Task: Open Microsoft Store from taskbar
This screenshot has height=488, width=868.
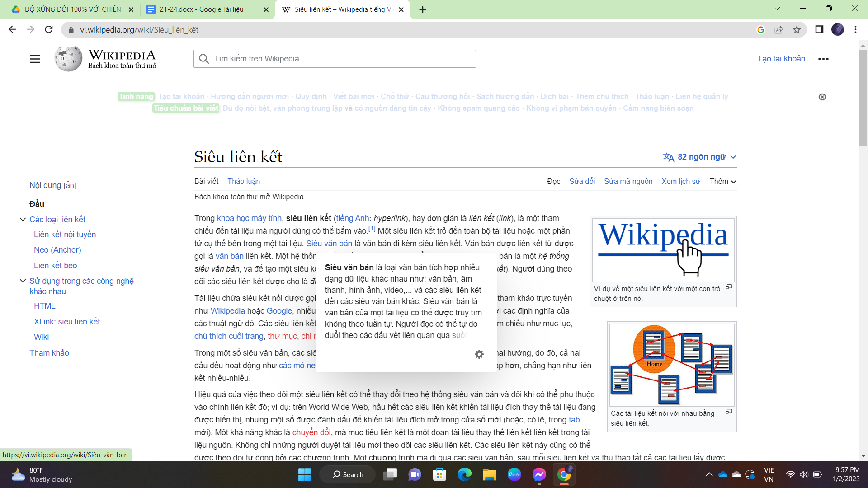Action: click(439, 474)
